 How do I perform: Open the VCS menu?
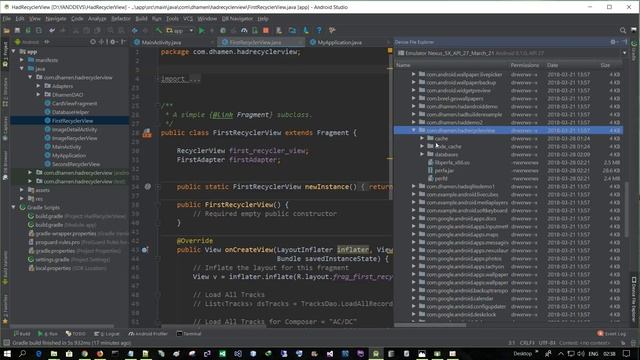click(188, 19)
